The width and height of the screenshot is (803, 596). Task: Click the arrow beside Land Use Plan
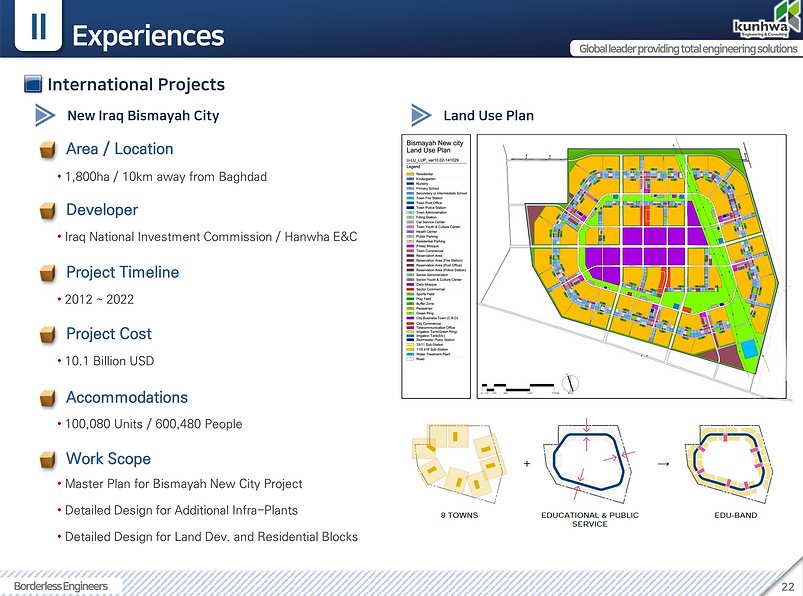(x=421, y=115)
